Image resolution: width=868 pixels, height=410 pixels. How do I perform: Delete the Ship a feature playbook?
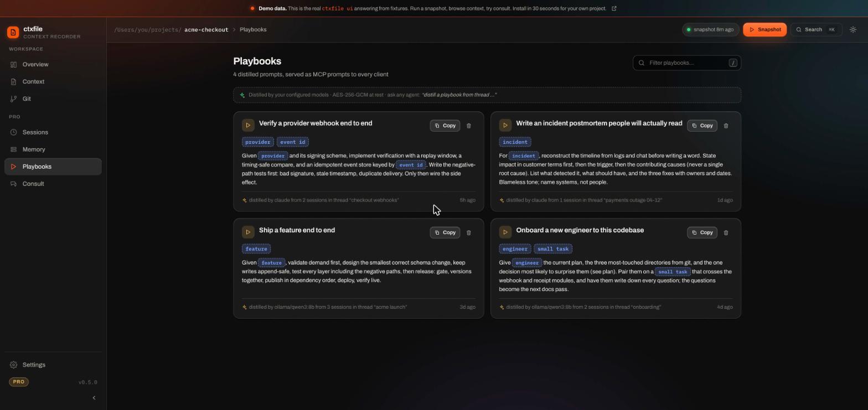(469, 232)
